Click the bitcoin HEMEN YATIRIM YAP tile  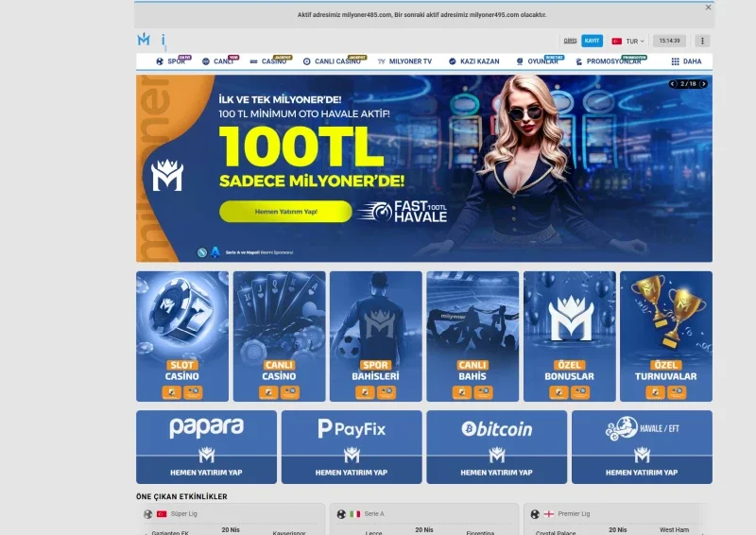[497, 447]
